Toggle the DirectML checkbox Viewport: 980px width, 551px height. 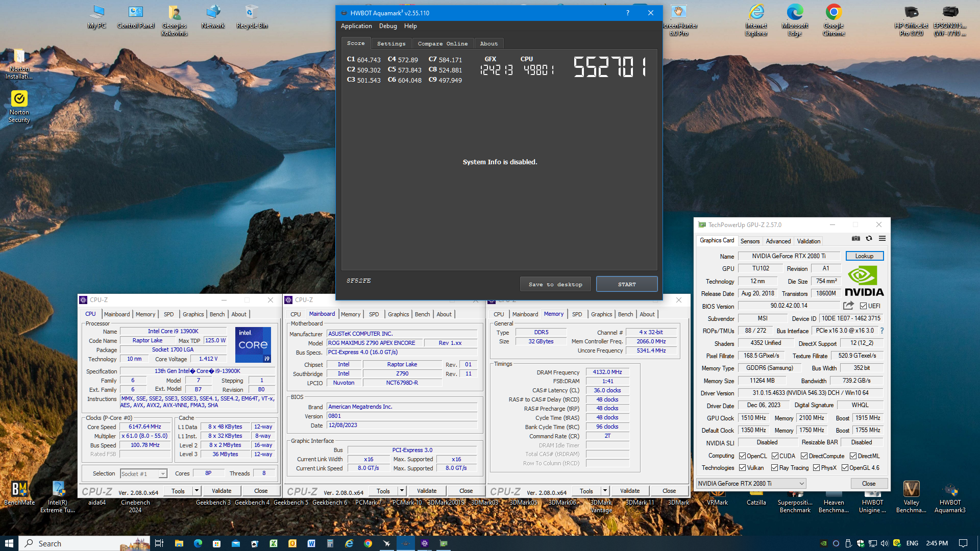pos(853,456)
